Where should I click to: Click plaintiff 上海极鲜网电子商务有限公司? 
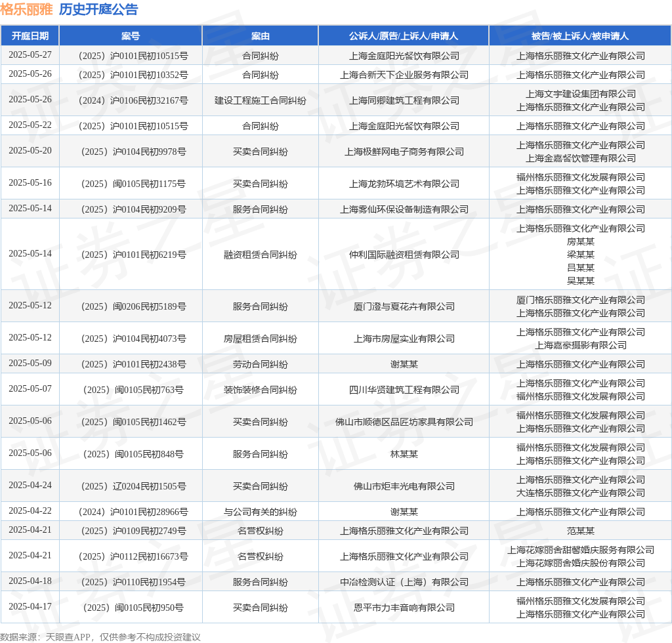[x=404, y=152]
